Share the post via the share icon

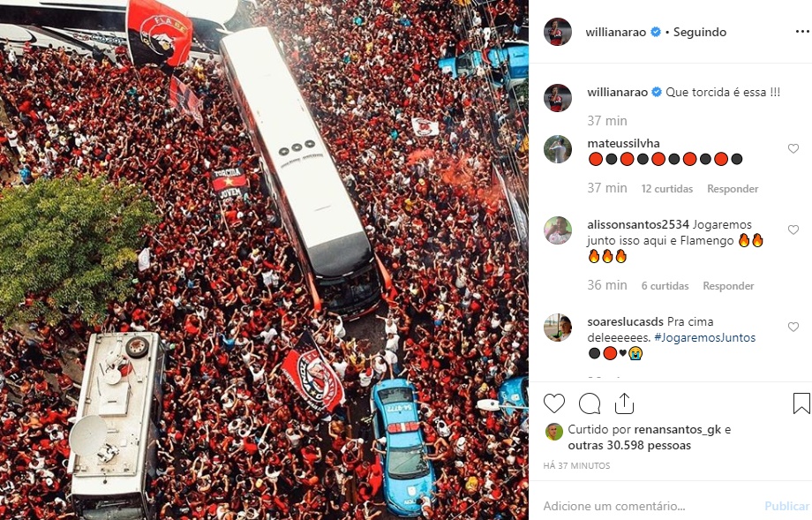pos(624,403)
